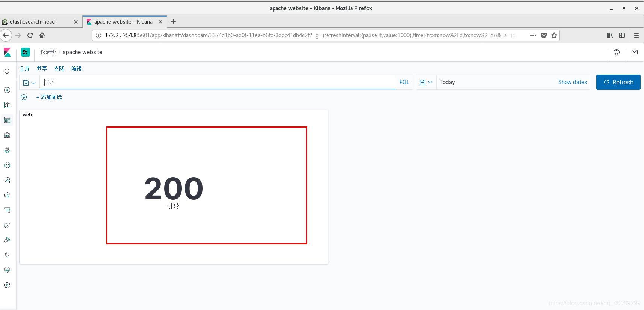Expand the saved queries dropdown
Viewport: 644px width, 310px height.
[x=29, y=83]
